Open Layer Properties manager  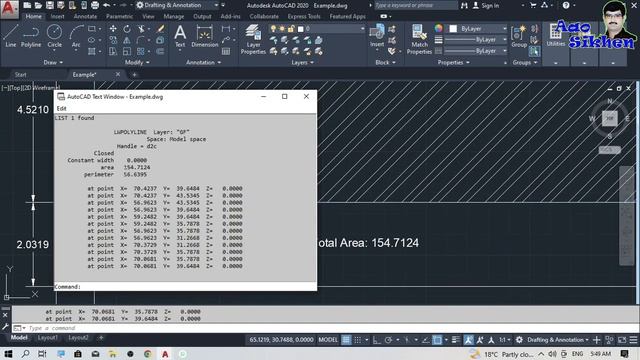(x=253, y=39)
